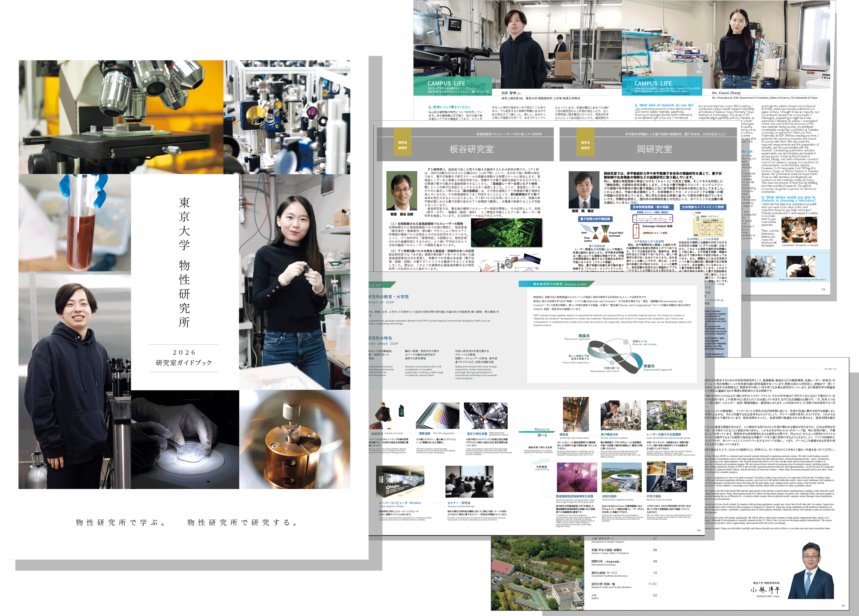This screenshot has height=616, width=859.
Task: Click the slogan 物性研究所で学ぶ。
Action: click(x=121, y=523)
